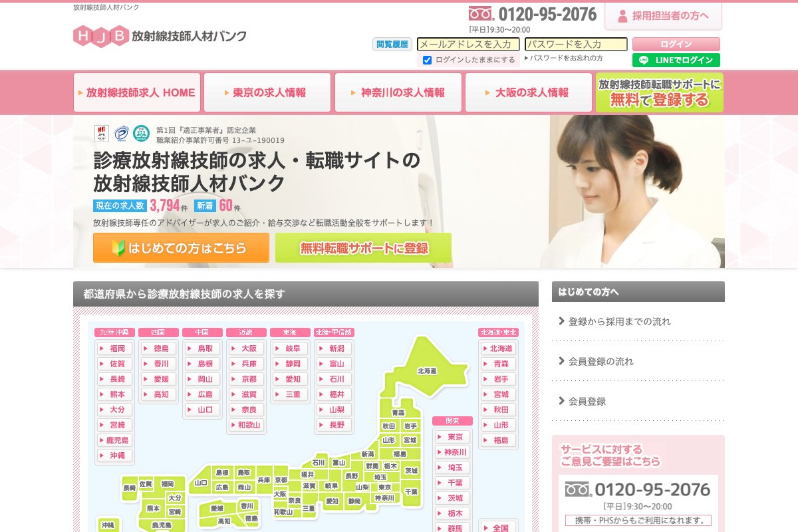Go to 放射線技師求人 HOME tab
Screen dimensions: 798x532
click(137, 92)
